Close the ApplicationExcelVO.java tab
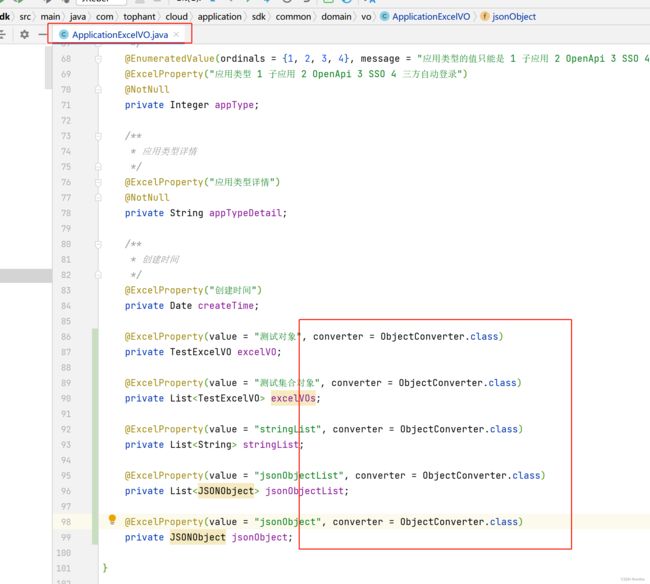 [177, 34]
